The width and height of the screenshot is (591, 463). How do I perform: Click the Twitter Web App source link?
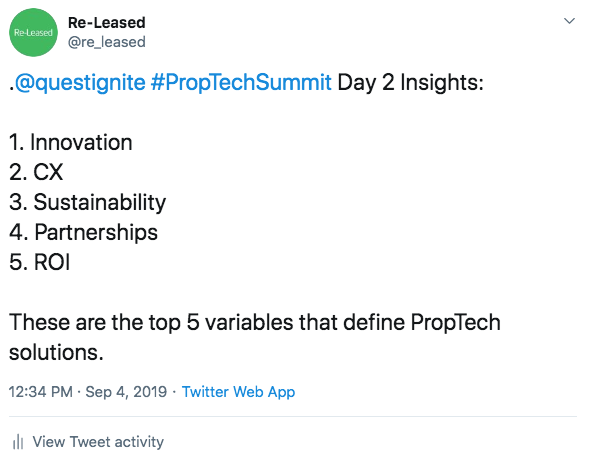pos(238,392)
